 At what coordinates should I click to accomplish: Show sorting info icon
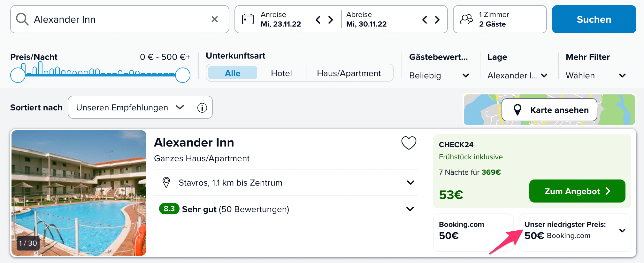click(202, 108)
